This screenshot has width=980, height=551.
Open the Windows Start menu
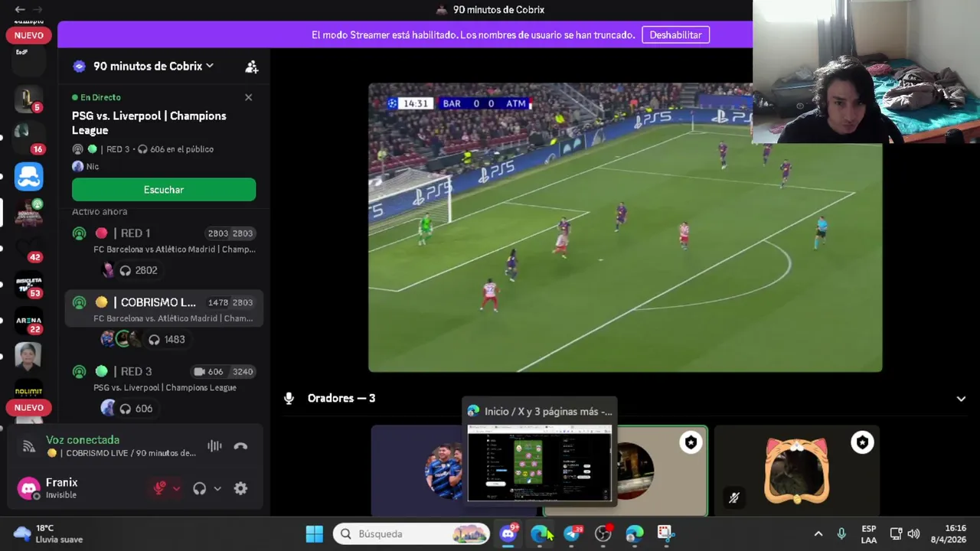click(314, 533)
